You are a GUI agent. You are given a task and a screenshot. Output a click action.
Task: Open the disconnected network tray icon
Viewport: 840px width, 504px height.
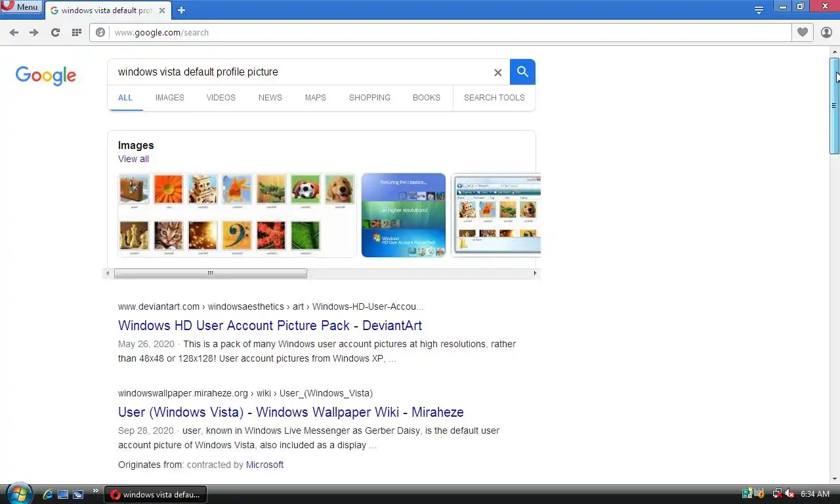[777, 493]
